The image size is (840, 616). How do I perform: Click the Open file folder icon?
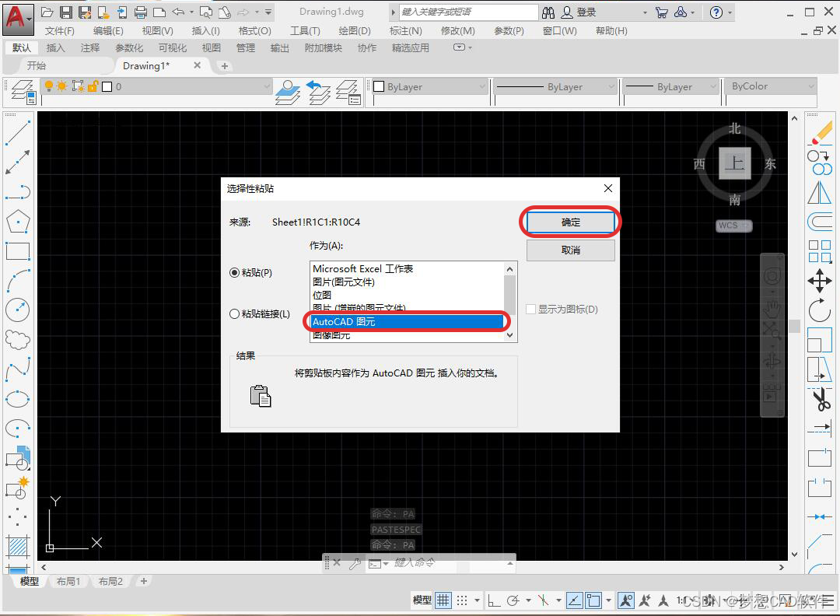tap(47, 12)
